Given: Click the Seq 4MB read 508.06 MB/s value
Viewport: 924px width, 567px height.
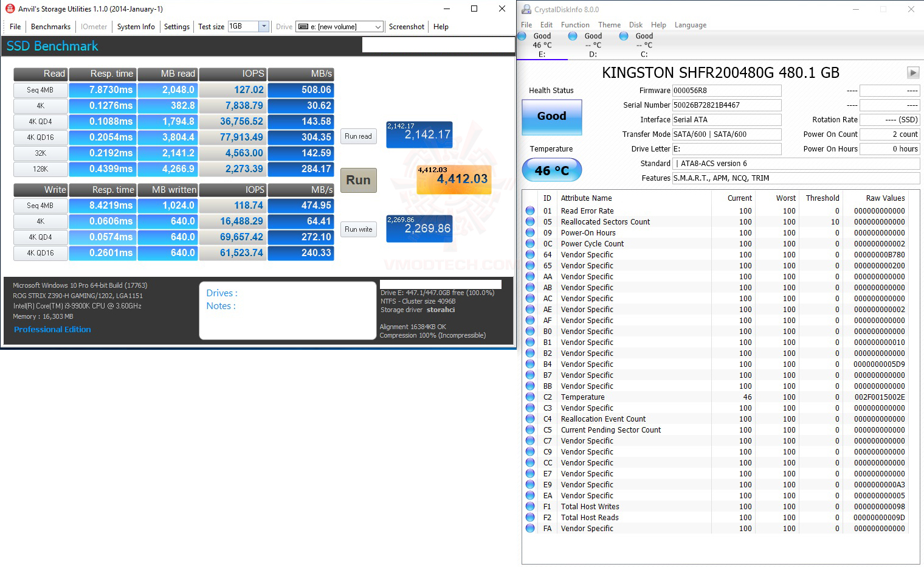Looking at the screenshot, I should pos(301,90).
